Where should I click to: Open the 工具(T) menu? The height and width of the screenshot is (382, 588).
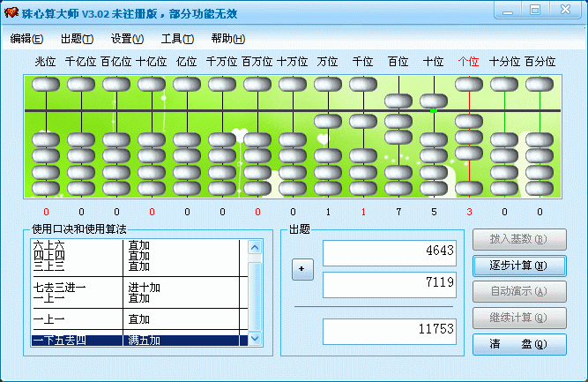click(x=177, y=38)
